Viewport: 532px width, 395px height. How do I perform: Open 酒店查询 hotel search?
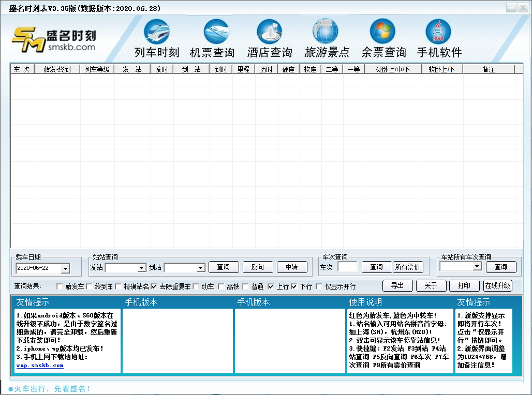pyautogui.click(x=269, y=36)
